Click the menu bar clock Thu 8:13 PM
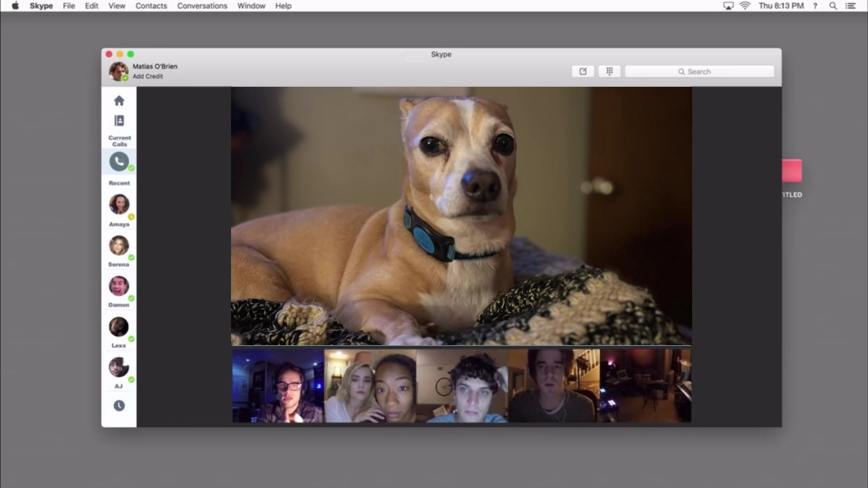The height and width of the screenshot is (488, 868). click(x=781, y=6)
